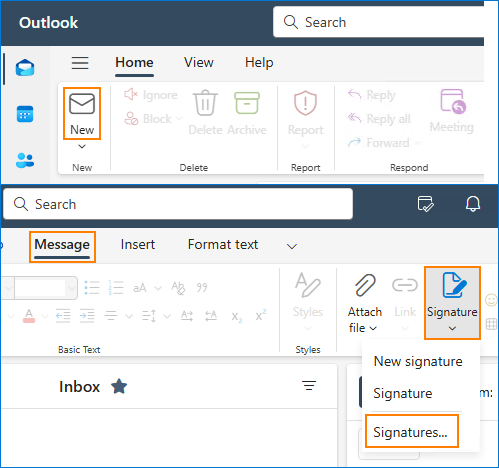Click Reply all in the Respond group
The image size is (499, 468).
pyautogui.click(x=379, y=119)
